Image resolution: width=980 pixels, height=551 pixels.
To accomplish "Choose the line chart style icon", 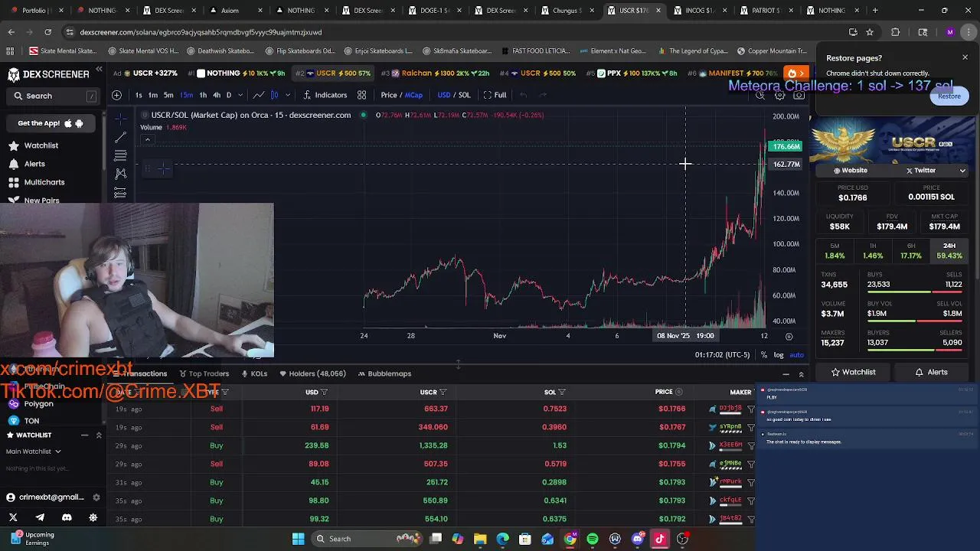I will [x=259, y=95].
